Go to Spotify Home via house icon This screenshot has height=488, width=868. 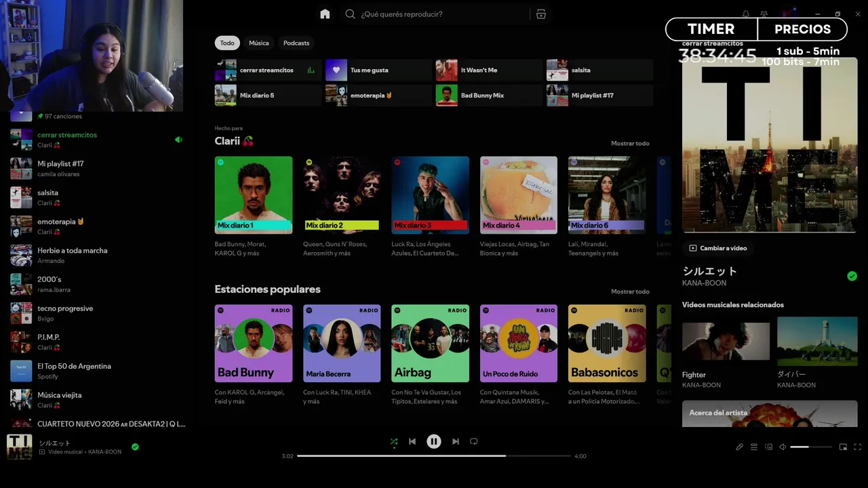point(325,14)
